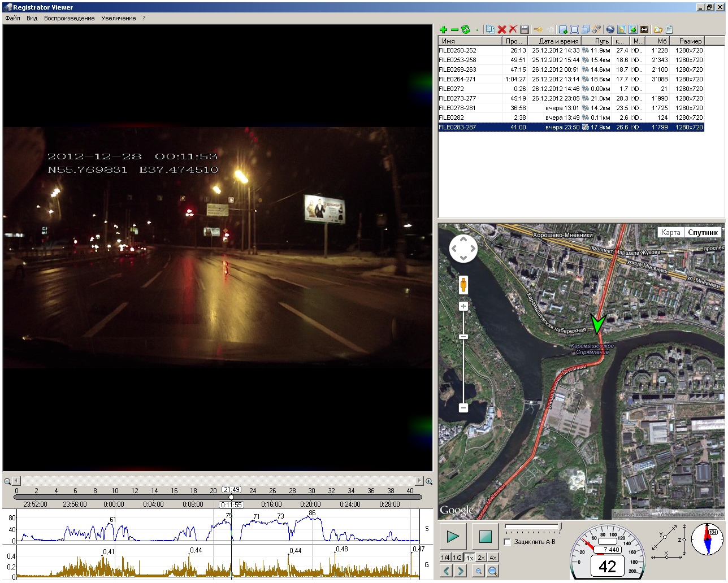Open the Файл menu
This screenshot has height=583, width=728.
pyautogui.click(x=12, y=18)
